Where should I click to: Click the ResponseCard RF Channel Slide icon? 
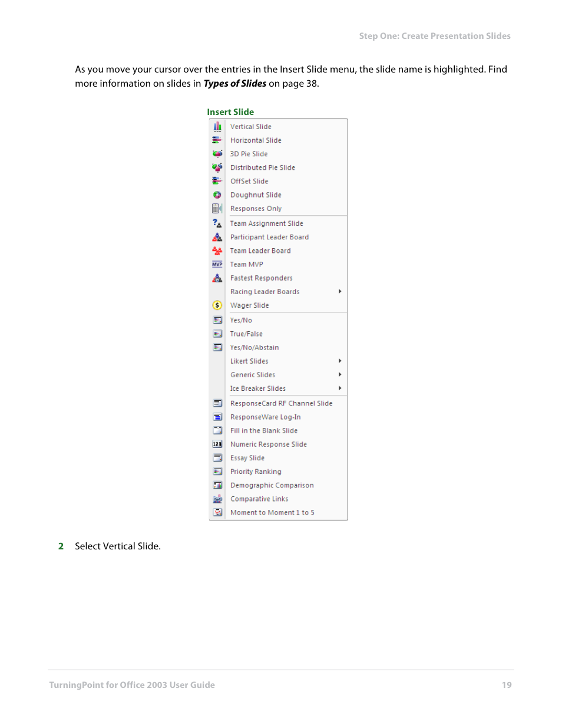coord(217,403)
